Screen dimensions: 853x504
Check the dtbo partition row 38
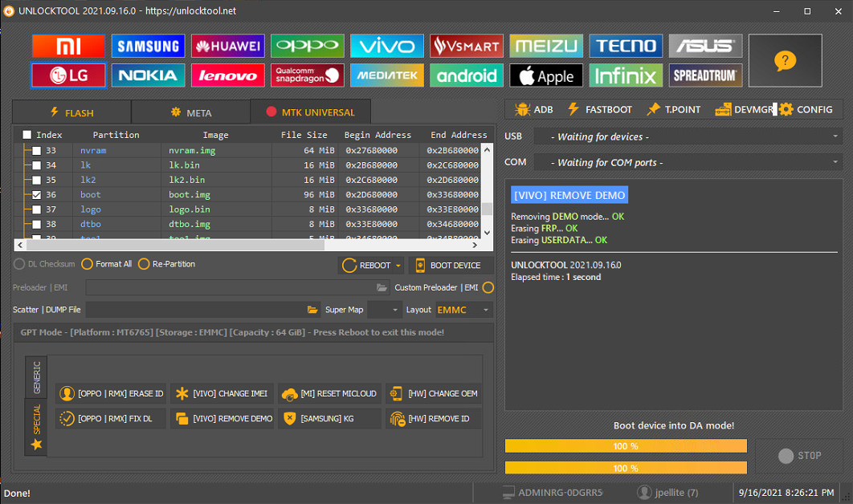(x=36, y=224)
